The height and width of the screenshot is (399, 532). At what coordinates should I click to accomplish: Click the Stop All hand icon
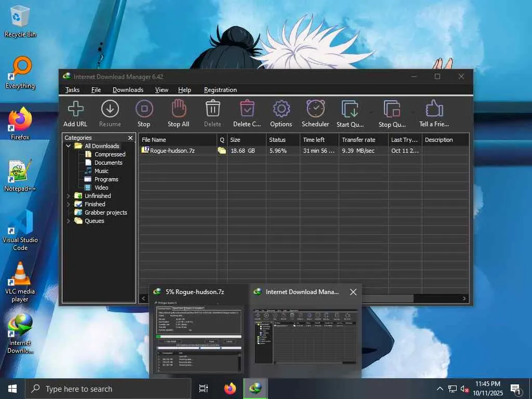[x=179, y=109]
